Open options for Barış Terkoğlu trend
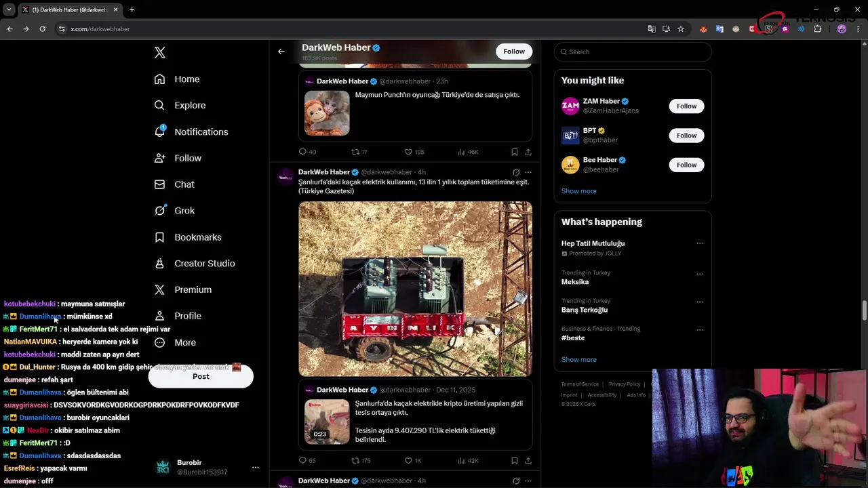The height and width of the screenshot is (488, 868). tap(700, 302)
